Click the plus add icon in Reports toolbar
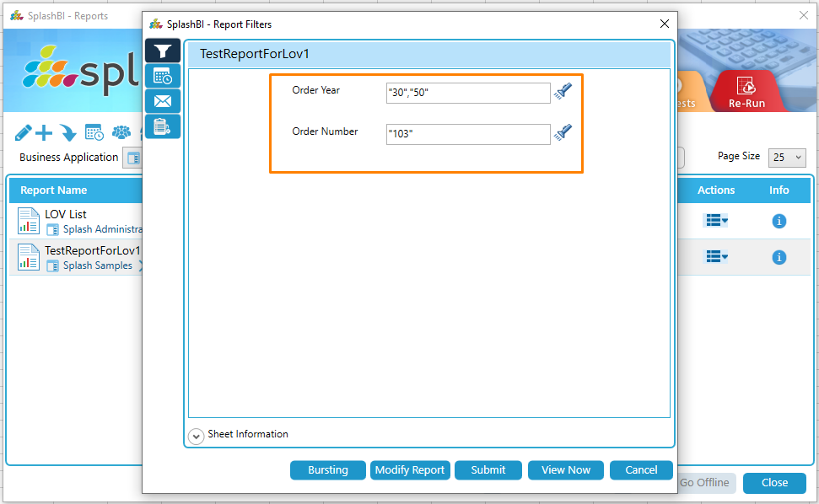This screenshot has width=819, height=504. point(44,132)
